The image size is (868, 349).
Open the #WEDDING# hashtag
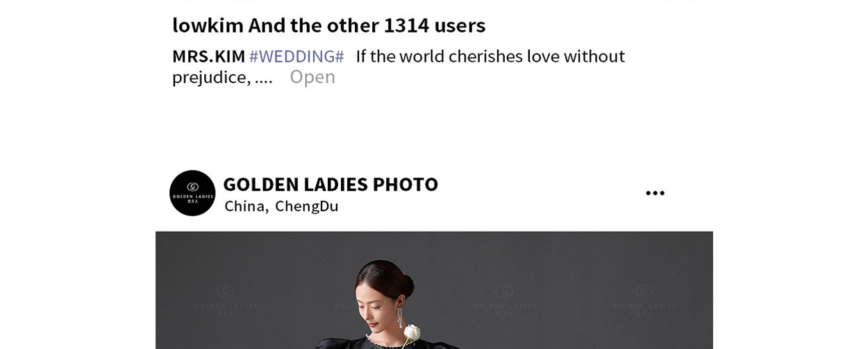tap(297, 56)
